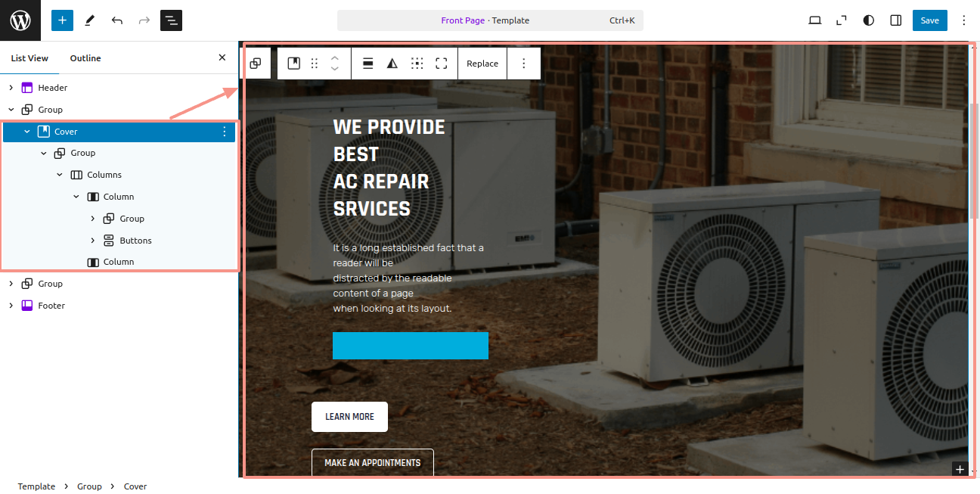This screenshot has height=494, width=980.
Task: Click the blue rectangle block on cover
Action: [x=411, y=346]
